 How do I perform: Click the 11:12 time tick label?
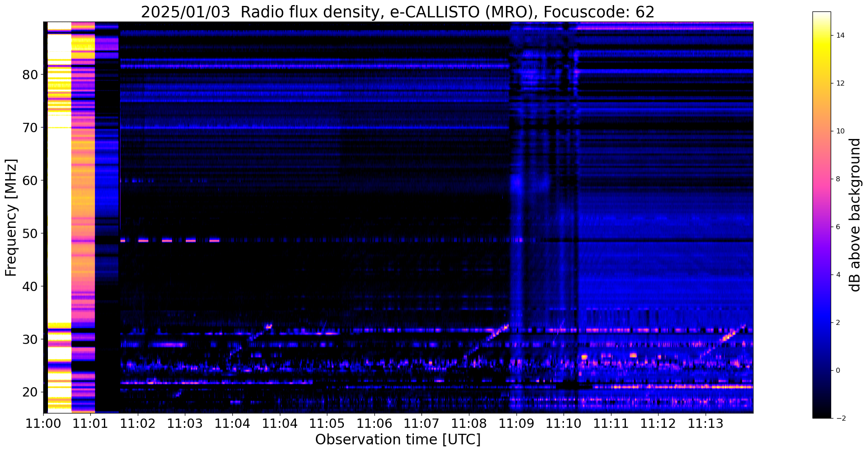coord(658,423)
